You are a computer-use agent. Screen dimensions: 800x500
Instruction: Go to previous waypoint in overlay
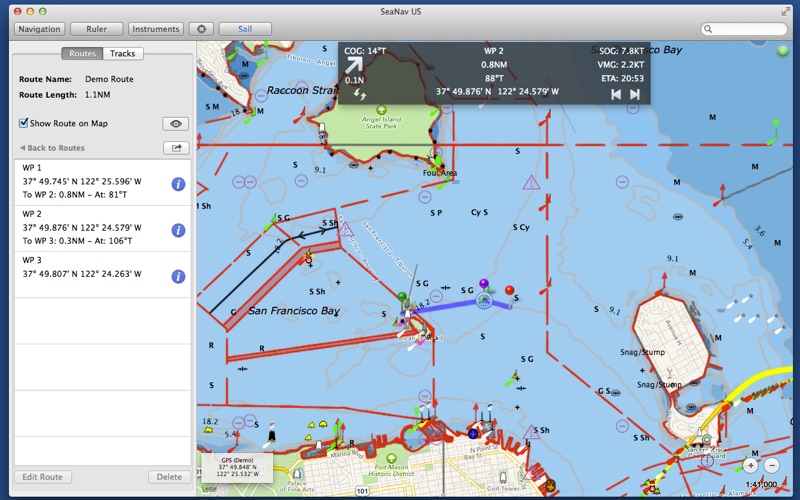click(x=616, y=94)
